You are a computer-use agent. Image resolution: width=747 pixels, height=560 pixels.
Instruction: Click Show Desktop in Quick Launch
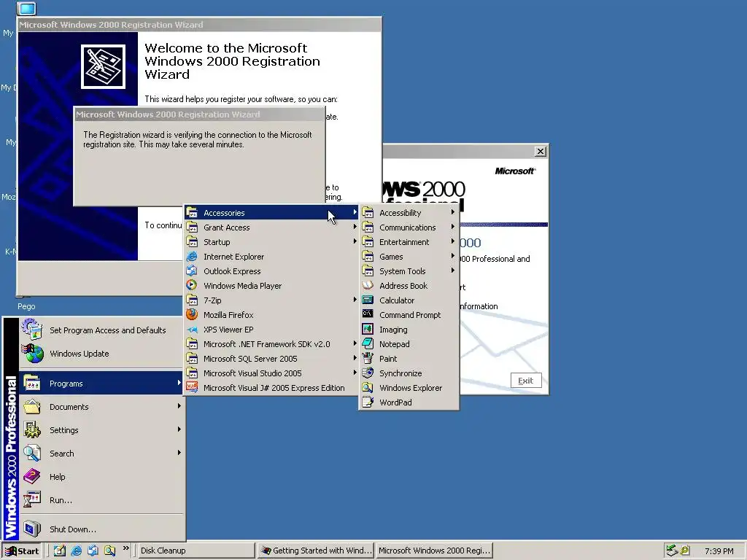click(60, 551)
